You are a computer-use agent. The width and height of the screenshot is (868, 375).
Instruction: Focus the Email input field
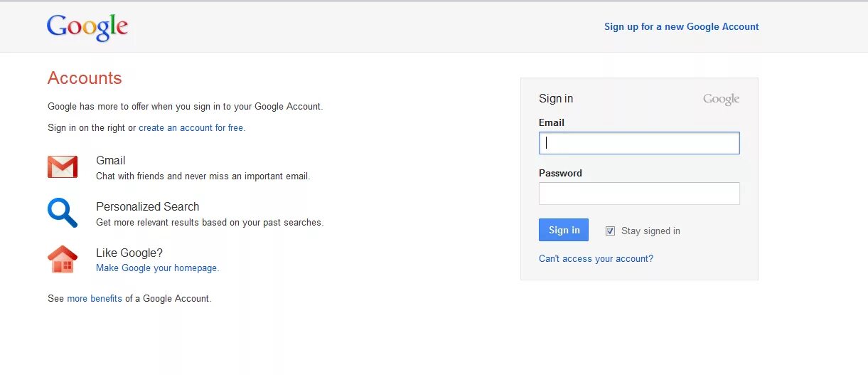tap(639, 143)
